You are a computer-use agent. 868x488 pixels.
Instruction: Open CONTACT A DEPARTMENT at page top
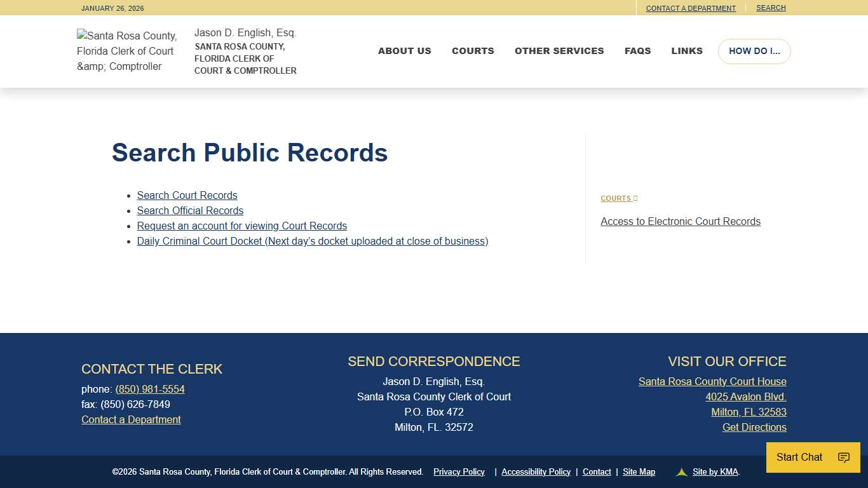[x=691, y=8]
